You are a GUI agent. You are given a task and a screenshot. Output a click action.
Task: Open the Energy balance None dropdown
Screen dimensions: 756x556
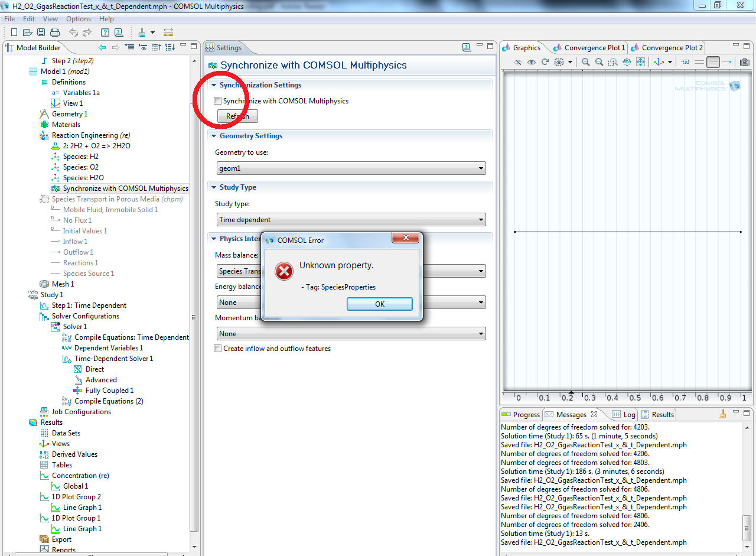(x=351, y=303)
